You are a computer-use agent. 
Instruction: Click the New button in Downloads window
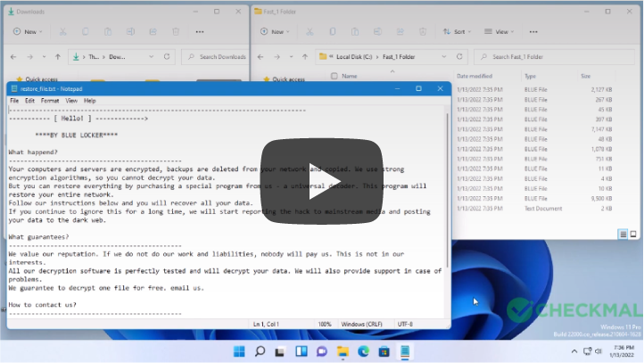(28, 31)
